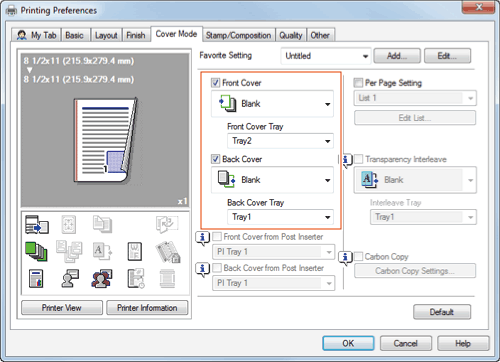Open the Front Cover Blank dropdown
The image size is (500, 362).
[272, 104]
